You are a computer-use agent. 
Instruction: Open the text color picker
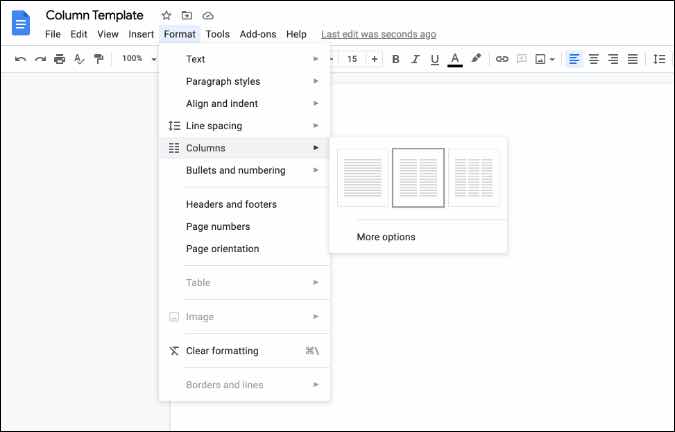[x=455, y=59]
